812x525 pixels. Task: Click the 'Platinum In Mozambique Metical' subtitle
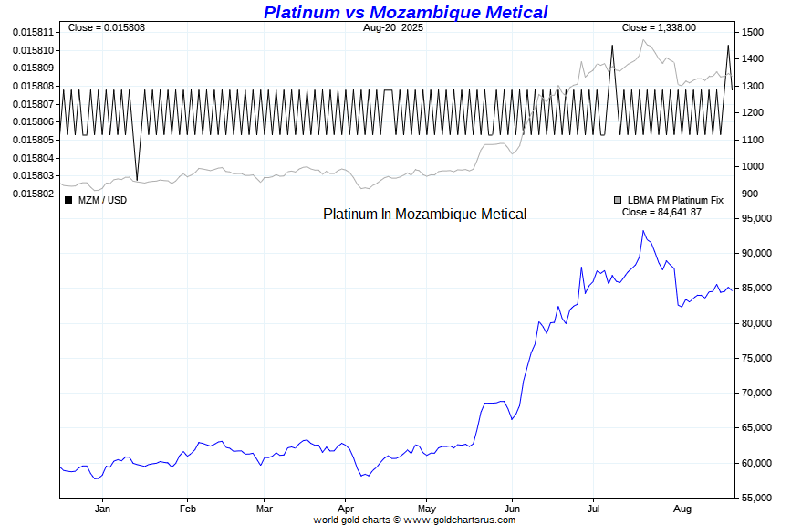pos(424,214)
